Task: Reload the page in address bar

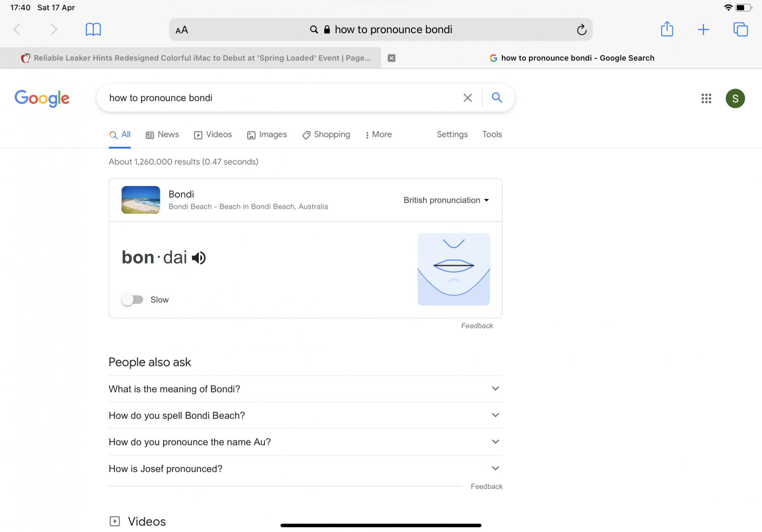Action: click(x=581, y=30)
